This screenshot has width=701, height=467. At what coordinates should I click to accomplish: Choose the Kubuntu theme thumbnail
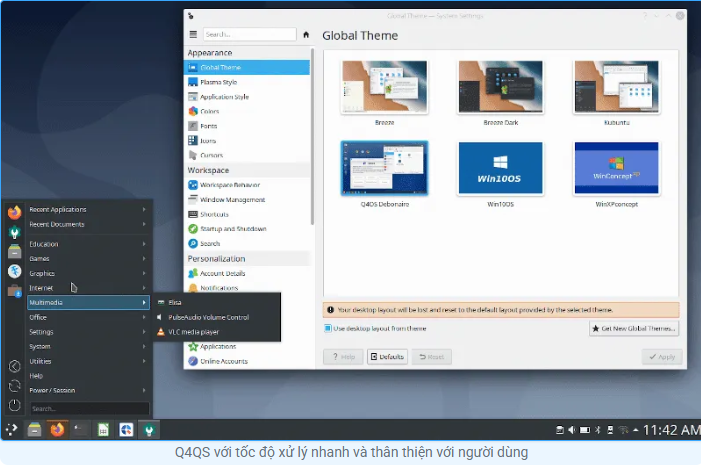[x=617, y=87]
